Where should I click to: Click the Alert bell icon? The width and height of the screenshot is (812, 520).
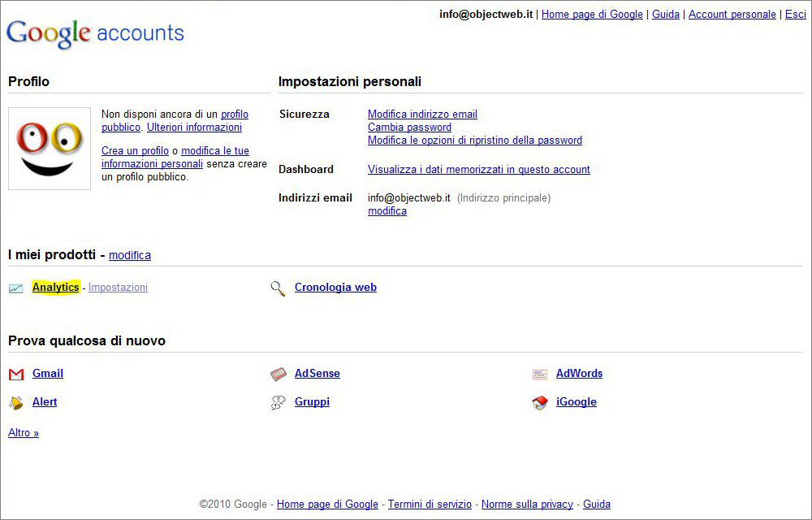click(16, 402)
